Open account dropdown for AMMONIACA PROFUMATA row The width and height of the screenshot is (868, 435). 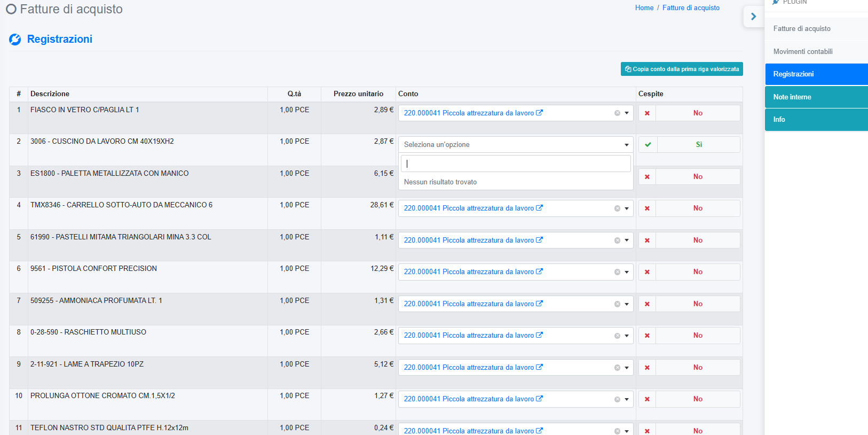[627, 304]
